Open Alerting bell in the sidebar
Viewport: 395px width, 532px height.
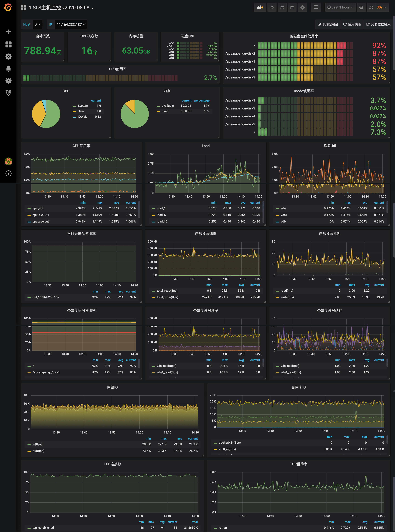(x=8, y=69)
